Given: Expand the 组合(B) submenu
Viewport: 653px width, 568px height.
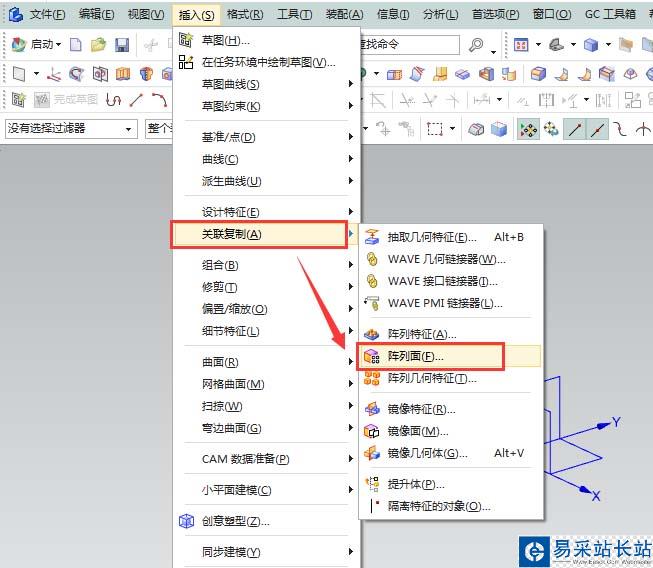Looking at the screenshot, I should (x=266, y=265).
